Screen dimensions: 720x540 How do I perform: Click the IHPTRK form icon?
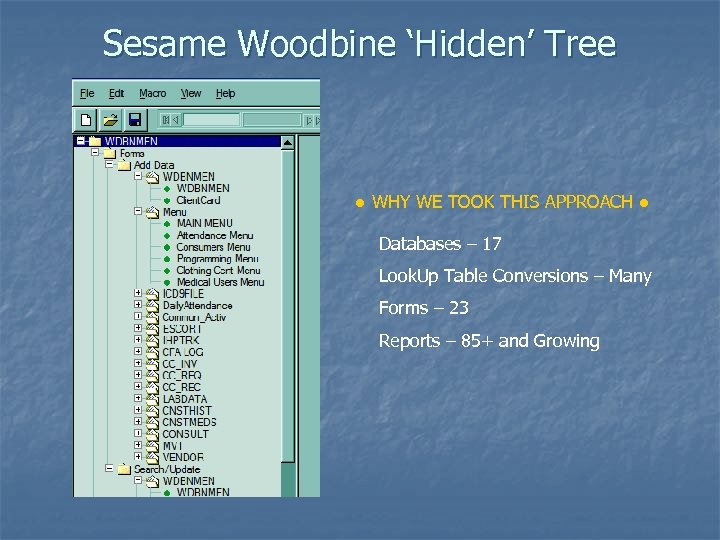point(152,341)
